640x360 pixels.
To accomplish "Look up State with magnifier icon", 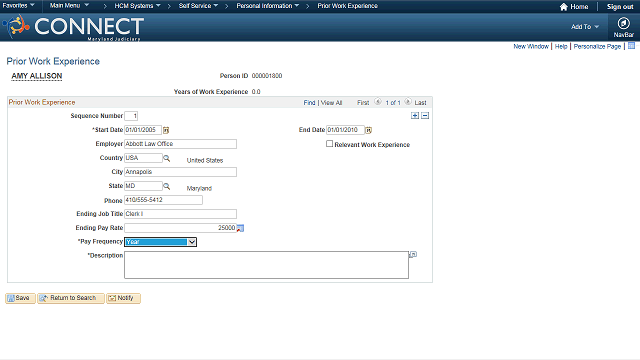I will coord(167,186).
